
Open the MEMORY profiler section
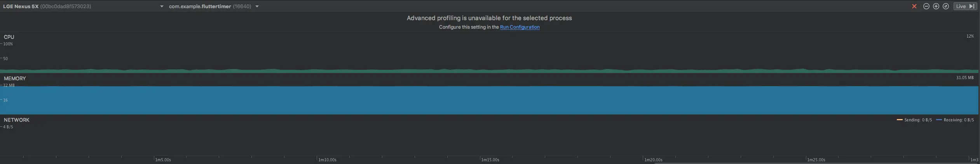[15, 78]
